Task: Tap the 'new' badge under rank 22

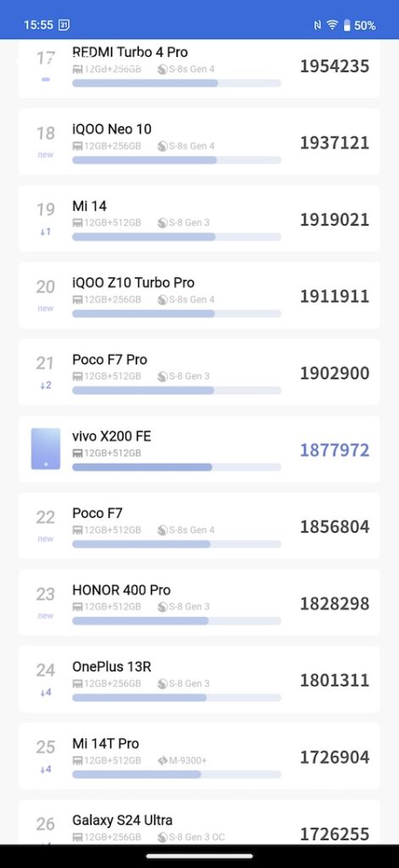Action: pyautogui.click(x=46, y=538)
